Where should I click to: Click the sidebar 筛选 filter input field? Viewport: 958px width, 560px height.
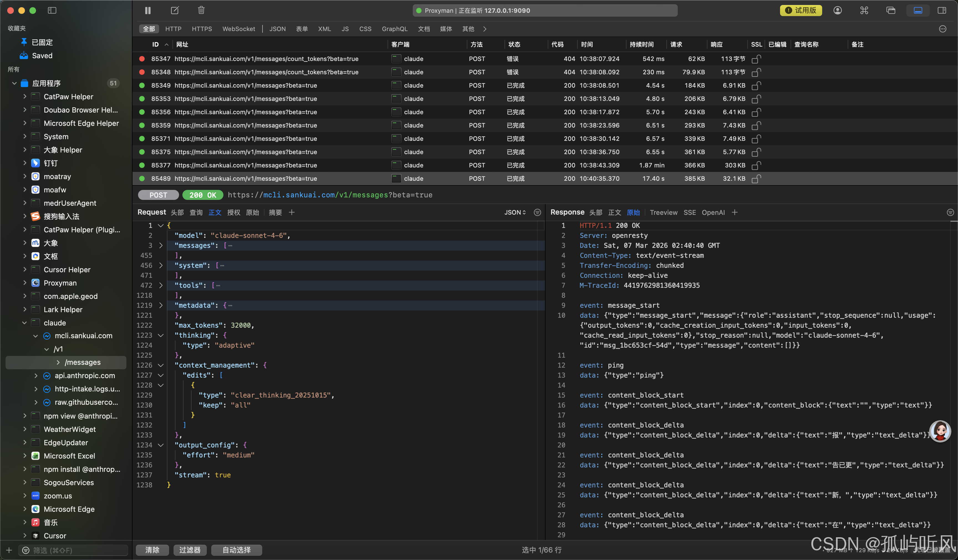76,550
